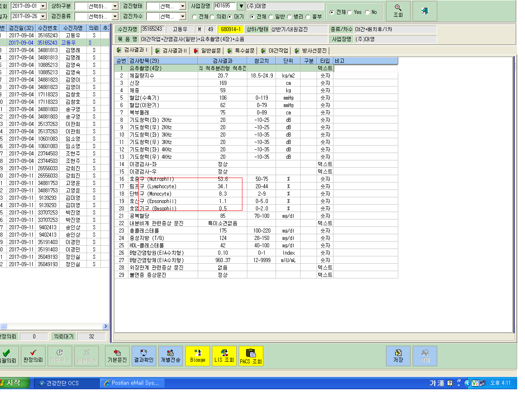Open the LIS 조회 yellow button
This screenshot has height=420, width=525.
click(x=224, y=356)
